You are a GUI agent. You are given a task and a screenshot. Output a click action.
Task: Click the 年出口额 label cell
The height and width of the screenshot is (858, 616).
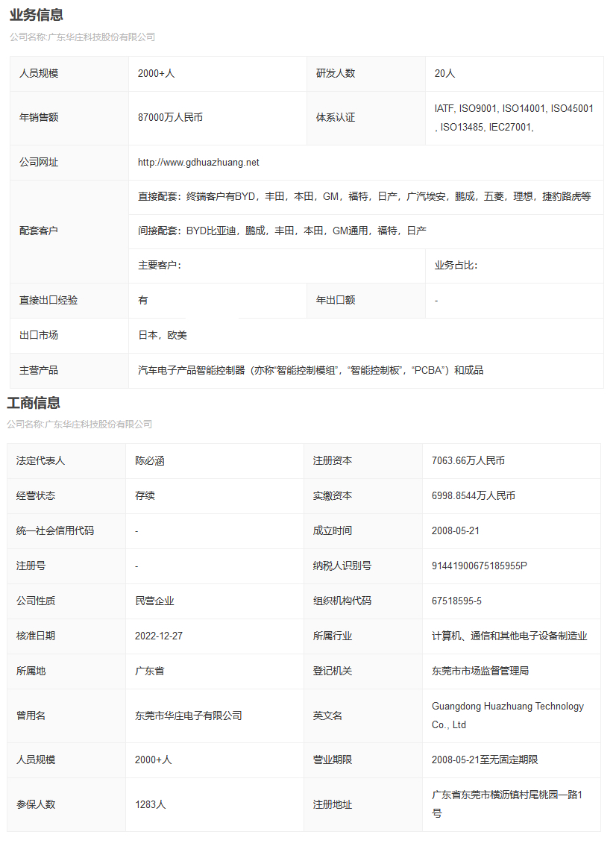coord(366,301)
